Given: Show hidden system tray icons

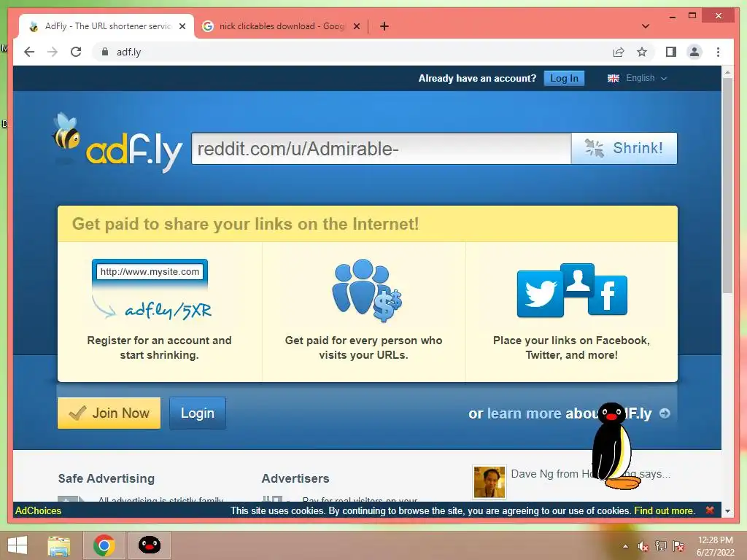Looking at the screenshot, I should click(x=625, y=546).
